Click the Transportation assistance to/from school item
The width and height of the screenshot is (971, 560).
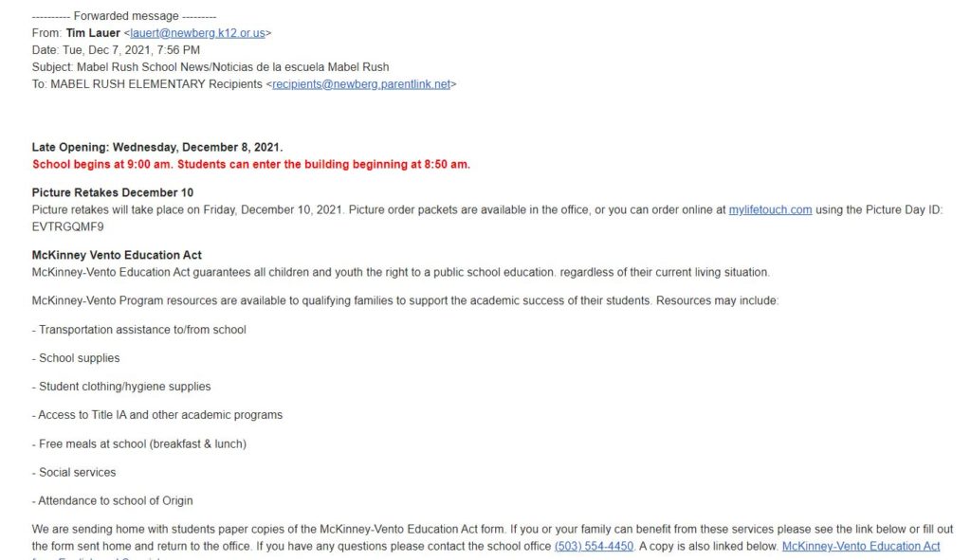tap(139, 330)
